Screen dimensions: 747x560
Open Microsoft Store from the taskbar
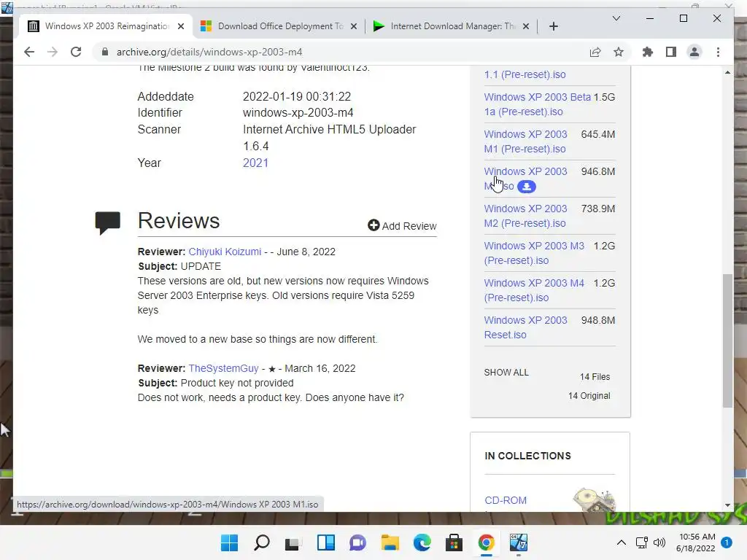tap(454, 542)
